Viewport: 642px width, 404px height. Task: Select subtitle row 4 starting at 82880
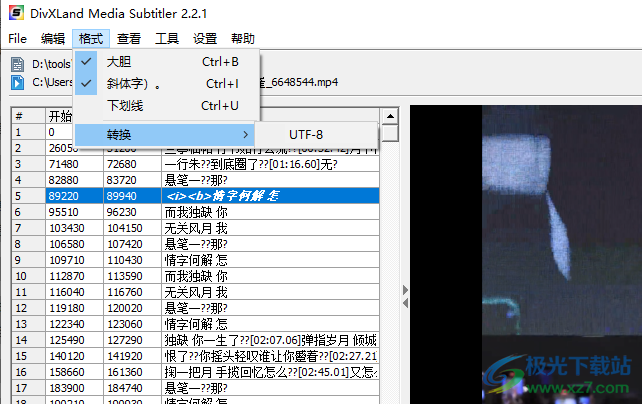[x=196, y=180]
